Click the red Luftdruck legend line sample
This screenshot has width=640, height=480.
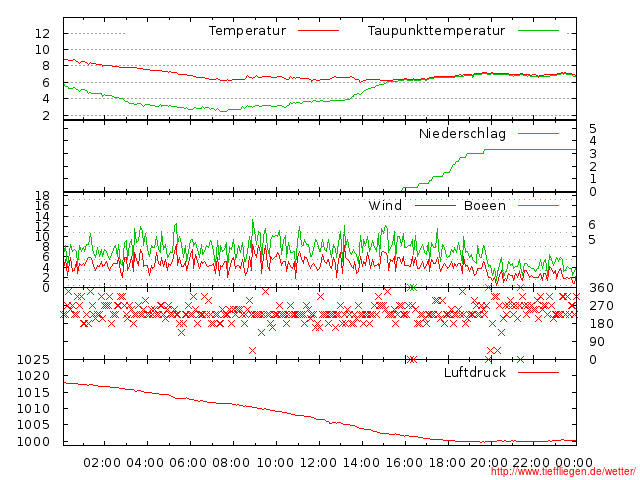coord(538,372)
